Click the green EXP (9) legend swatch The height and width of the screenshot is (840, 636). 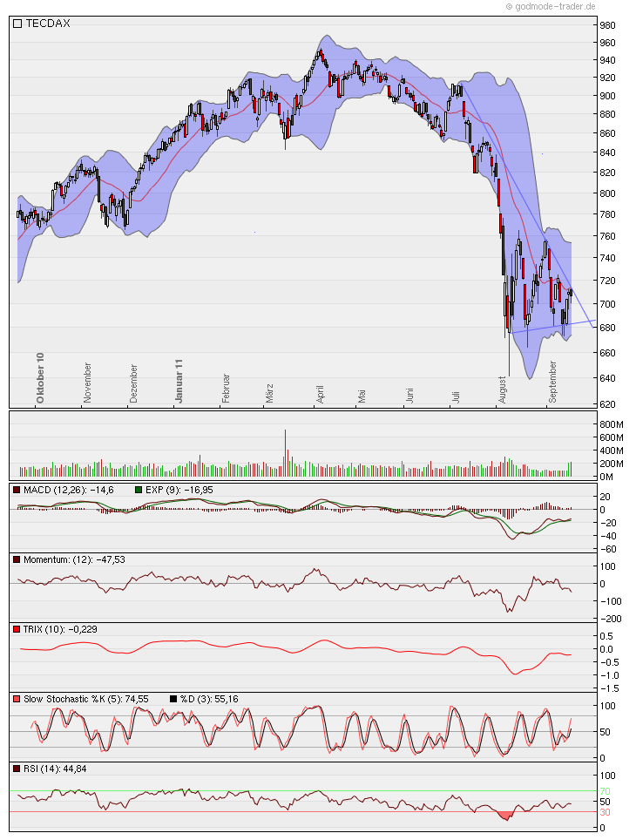(139, 491)
